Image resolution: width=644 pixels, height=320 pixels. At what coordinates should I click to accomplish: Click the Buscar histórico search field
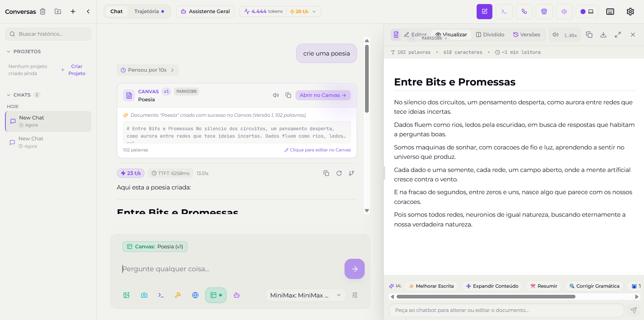48,34
